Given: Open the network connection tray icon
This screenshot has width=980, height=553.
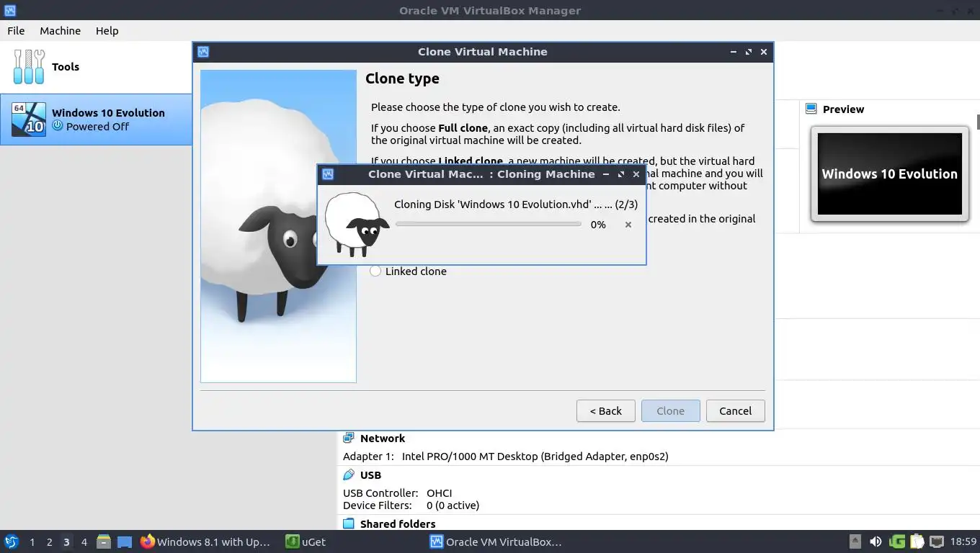Looking at the screenshot, I should pyautogui.click(x=937, y=541).
